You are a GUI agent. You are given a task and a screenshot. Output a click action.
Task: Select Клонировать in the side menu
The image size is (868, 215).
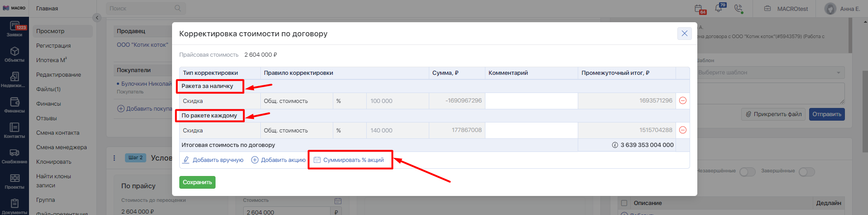click(x=53, y=162)
